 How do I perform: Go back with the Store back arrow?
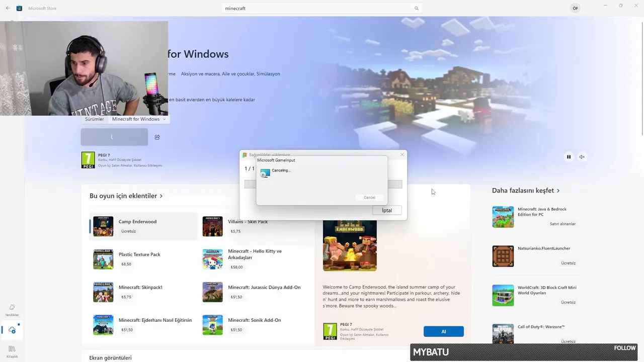click(x=8, y=8)
